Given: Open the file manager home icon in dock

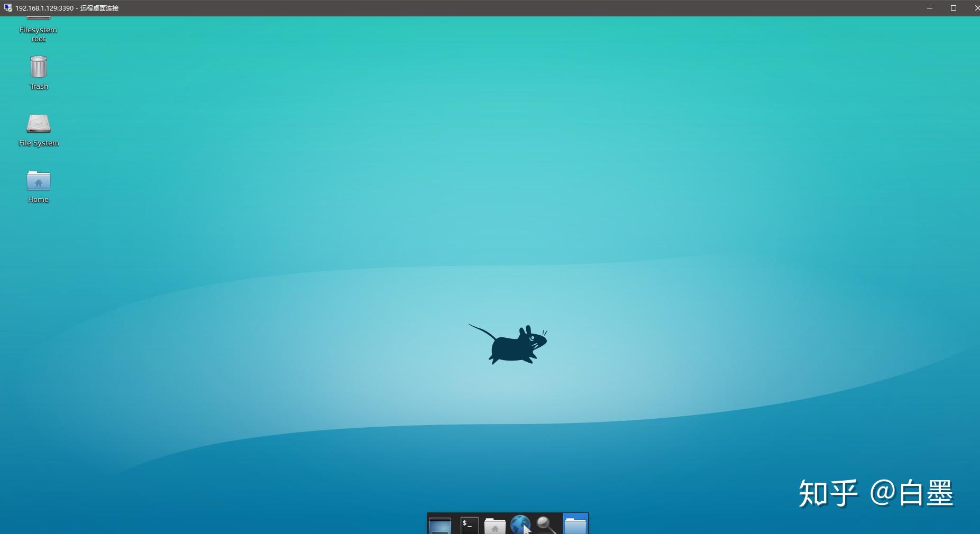Looking at the screenshot, I should coord(495,526).
